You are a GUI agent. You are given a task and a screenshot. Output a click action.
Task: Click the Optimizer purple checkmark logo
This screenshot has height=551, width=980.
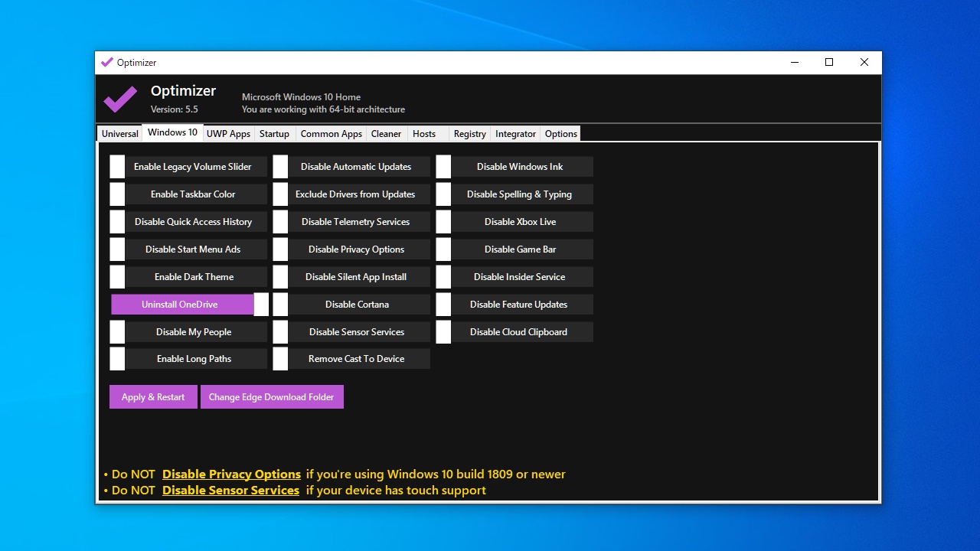120,99
